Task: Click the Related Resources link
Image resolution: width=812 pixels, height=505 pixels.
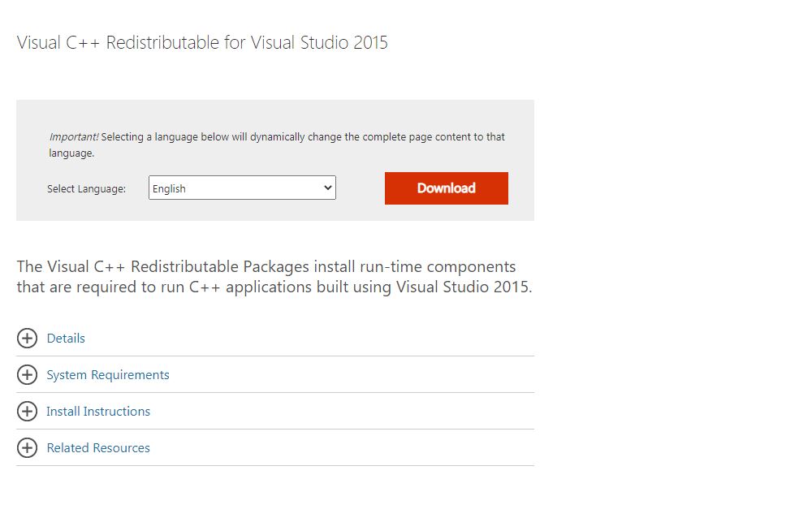Action: coord(97,447)
